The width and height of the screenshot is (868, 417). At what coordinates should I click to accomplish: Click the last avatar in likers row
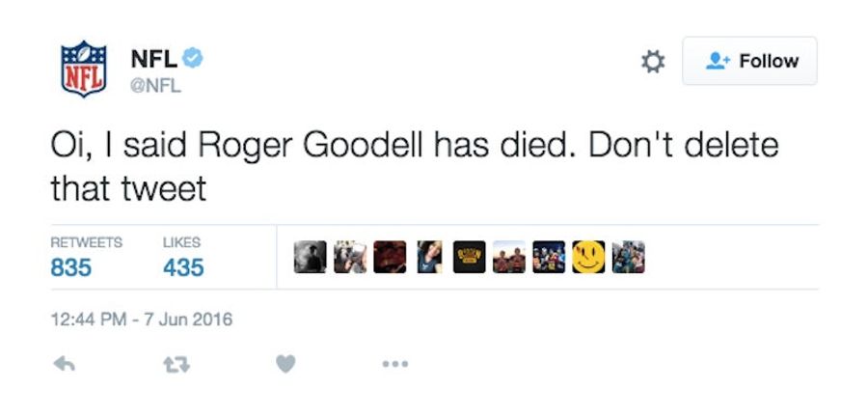tap(628, 257)
